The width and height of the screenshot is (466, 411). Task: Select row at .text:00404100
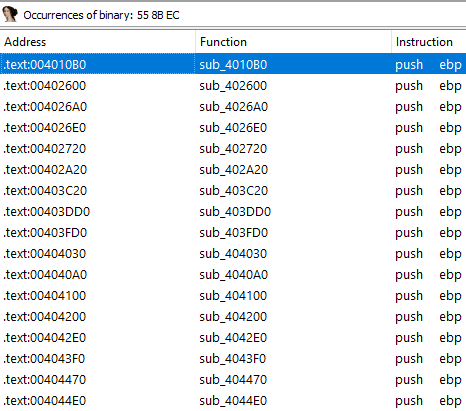[x=233, y=296]
